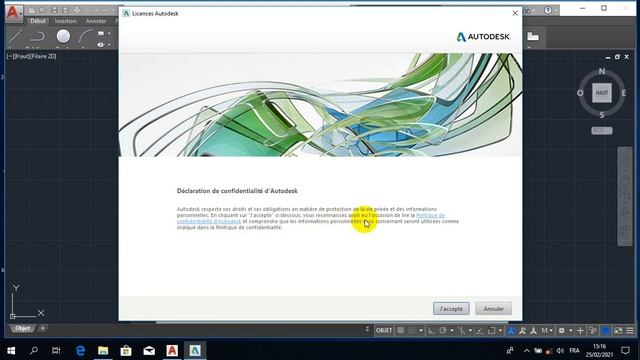Image resolution: width=640 pixels, height=360 pixels.
Task: Toggle isometric drafting in status bar
Action: pos(462,330)
